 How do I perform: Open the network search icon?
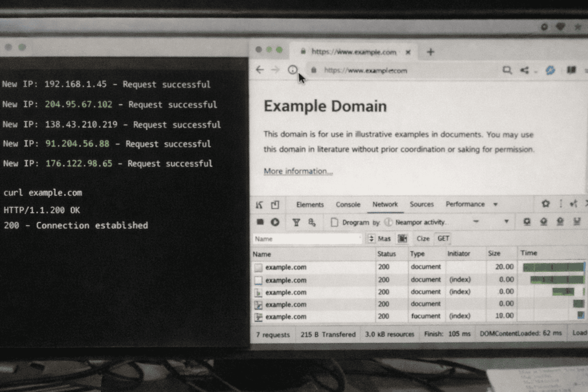point(312,222)
